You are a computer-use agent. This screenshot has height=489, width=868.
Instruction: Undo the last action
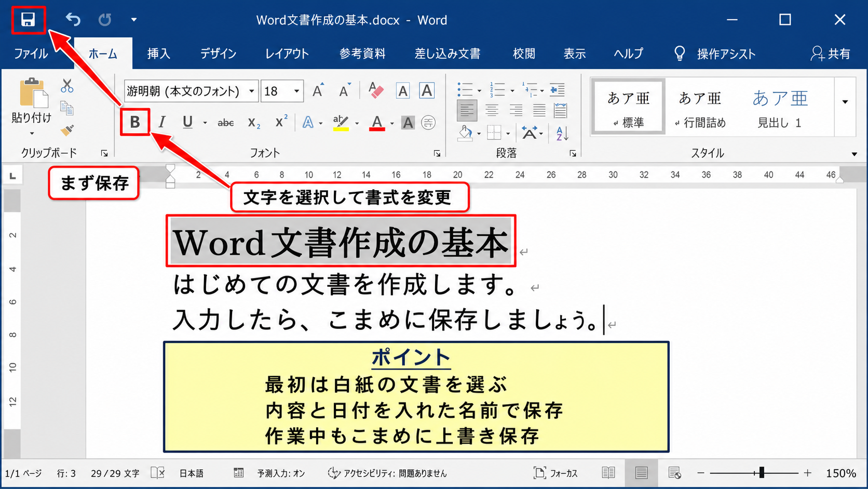coord(73,20)
